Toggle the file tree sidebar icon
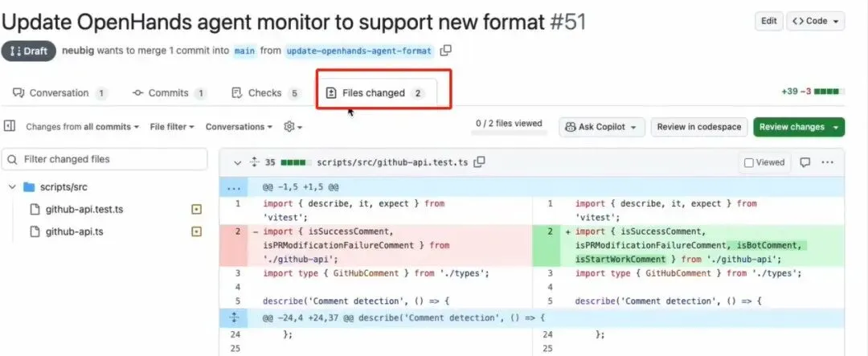The image size is (868, 356). point(10,126)
